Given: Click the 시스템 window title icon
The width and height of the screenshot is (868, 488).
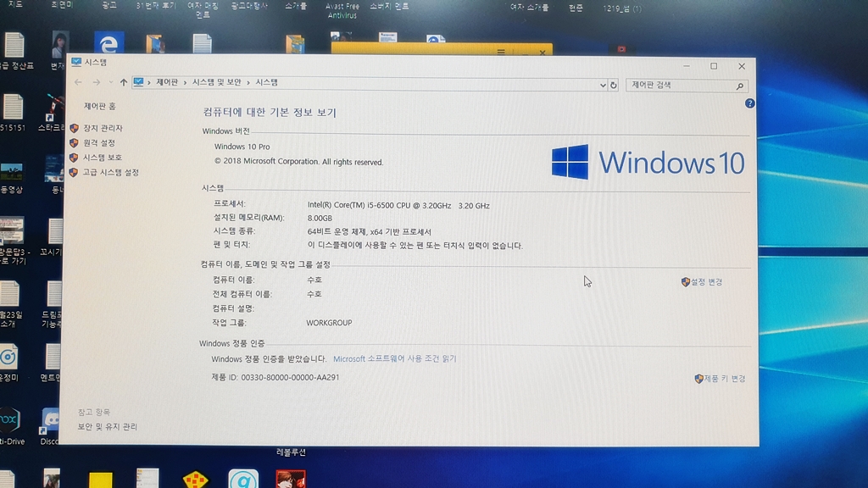Looking at the screenshot, I should (x=76, y=62).
